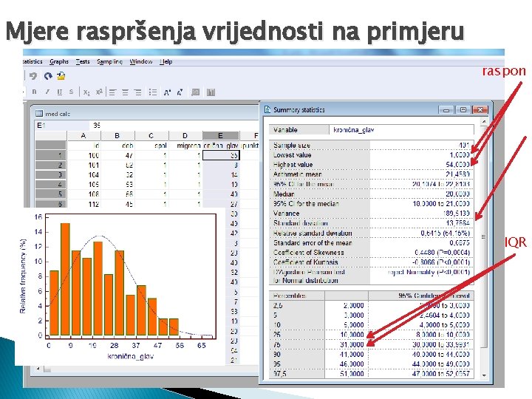Select column D header
The width and height of the screenshot is (532, 399).
click(185, 136)
